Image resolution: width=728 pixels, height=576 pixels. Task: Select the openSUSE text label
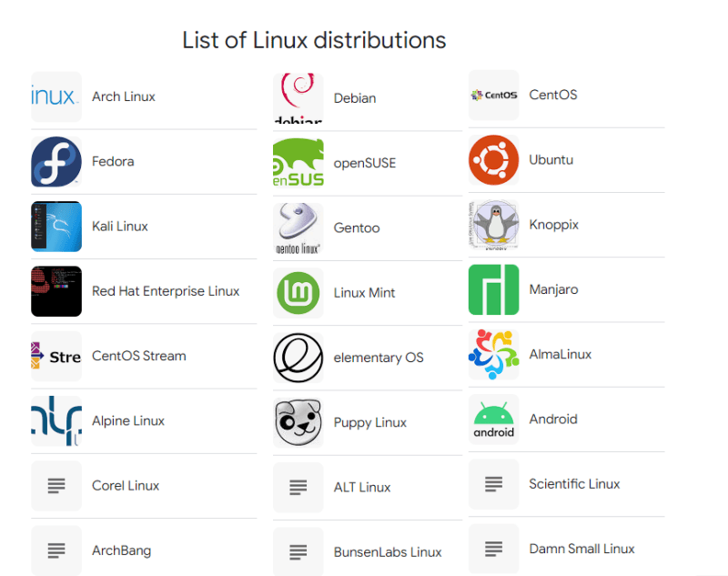[365, 164]
